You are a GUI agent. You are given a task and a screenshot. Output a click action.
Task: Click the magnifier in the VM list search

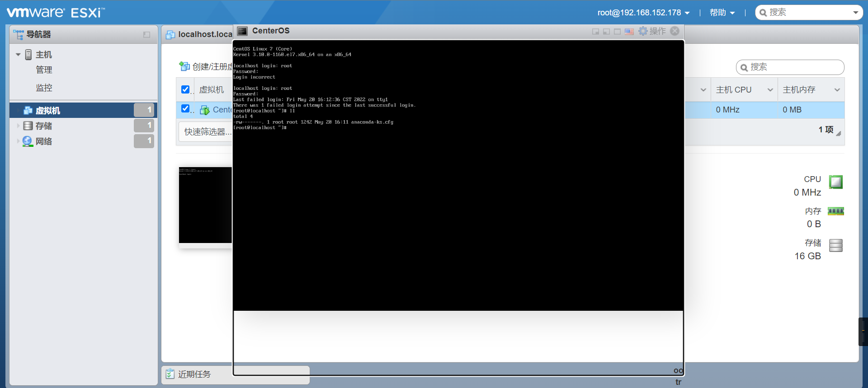click(744, 68)
